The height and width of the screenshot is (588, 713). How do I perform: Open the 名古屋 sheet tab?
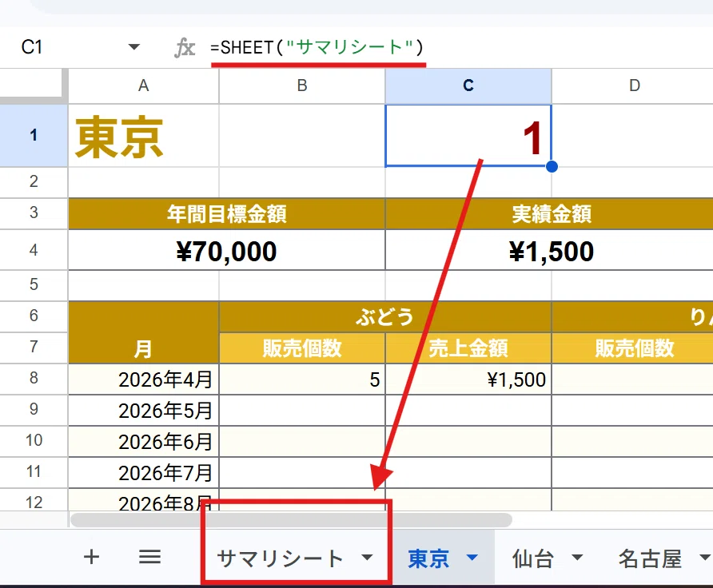pos(650,558)
